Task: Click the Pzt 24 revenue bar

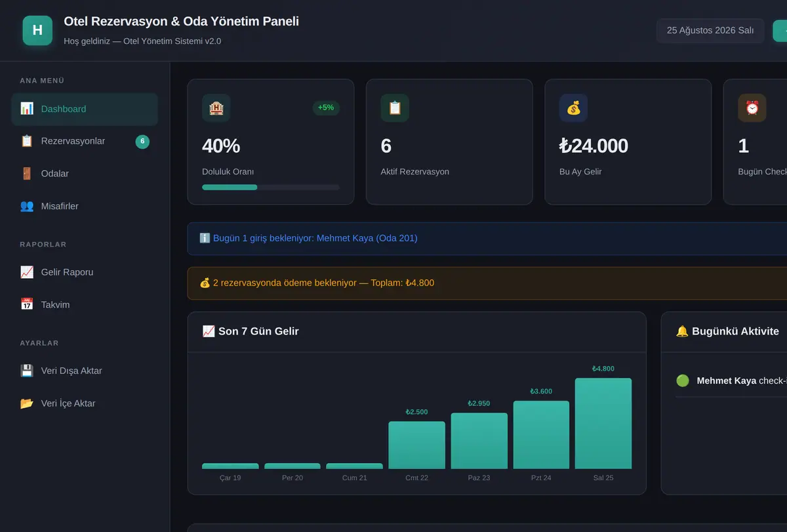Action: [x=541, y=434]
